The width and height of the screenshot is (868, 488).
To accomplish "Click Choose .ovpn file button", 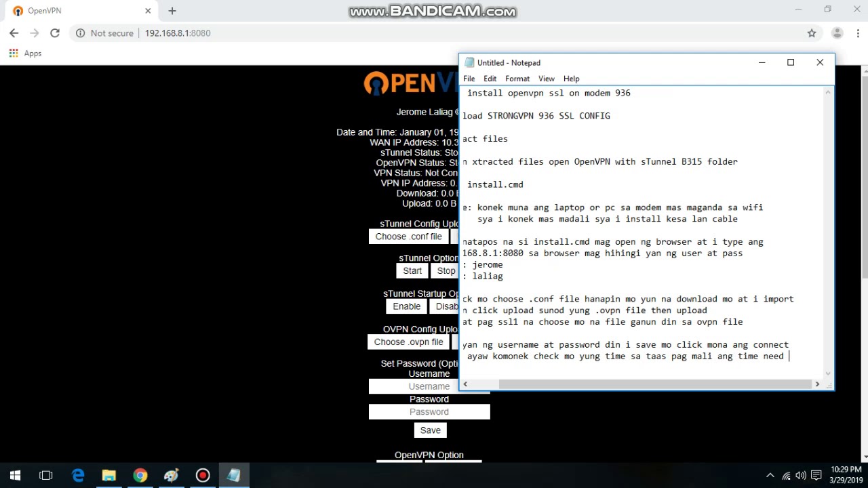I will [x=409, y=342].
